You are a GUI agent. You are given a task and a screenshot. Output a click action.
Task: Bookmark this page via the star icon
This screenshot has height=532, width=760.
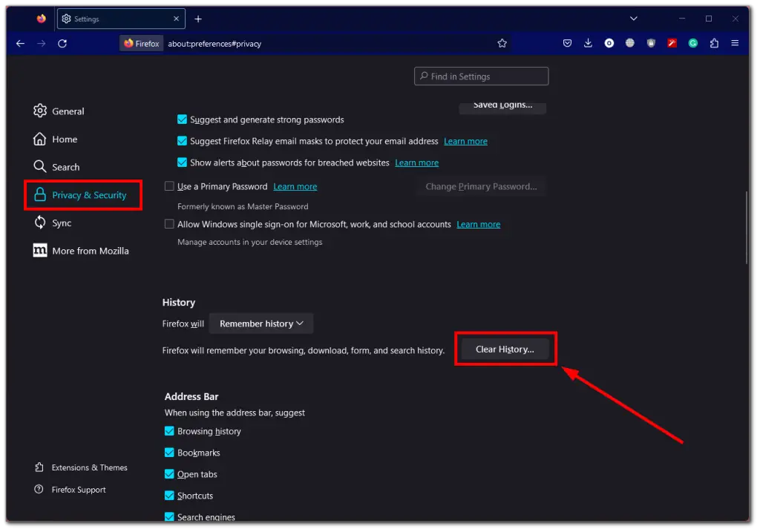coord(502,43)
